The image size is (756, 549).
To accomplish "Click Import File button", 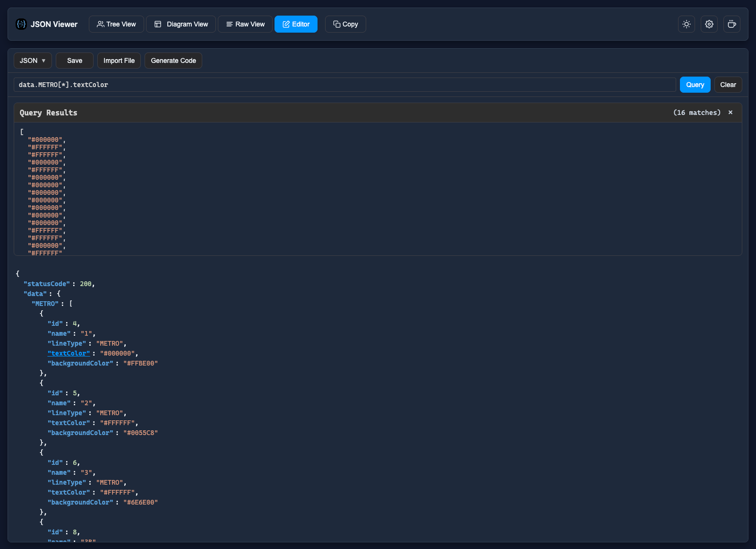I will coord(119,61).
